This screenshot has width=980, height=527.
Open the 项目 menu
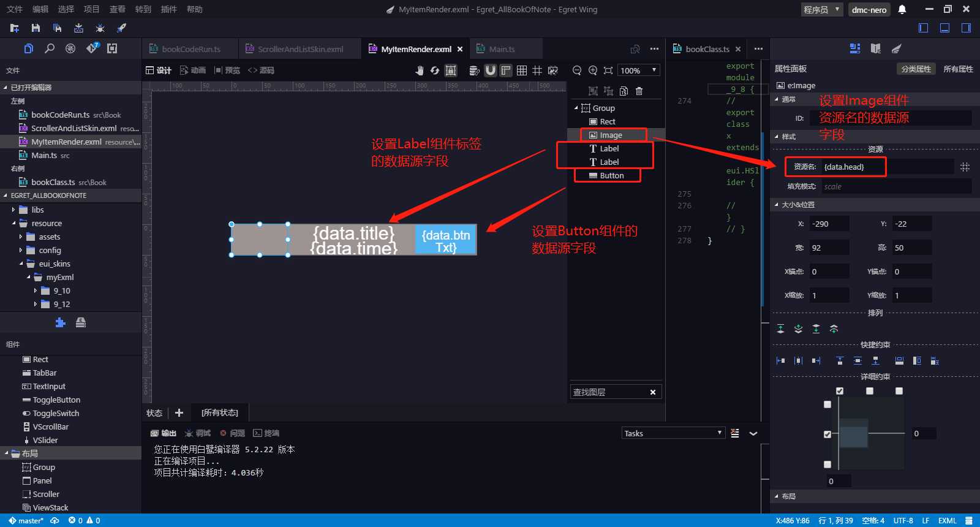[91, 9]
